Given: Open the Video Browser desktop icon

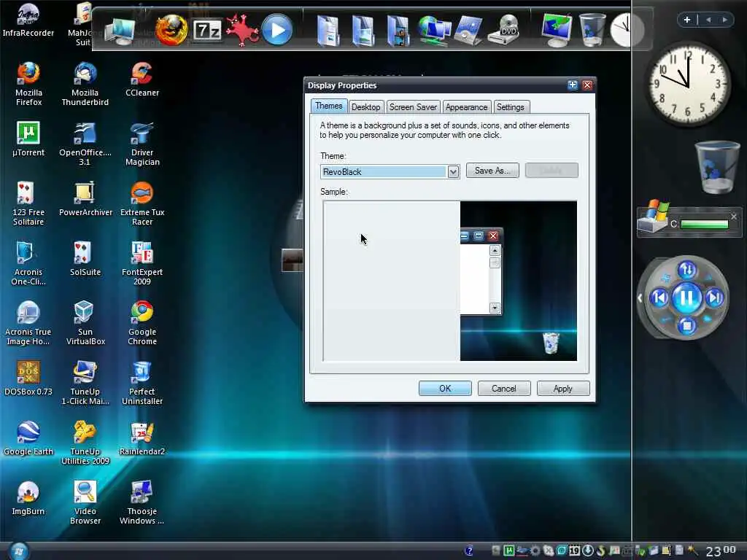Looking at the screenshot, I should point(85,502).
